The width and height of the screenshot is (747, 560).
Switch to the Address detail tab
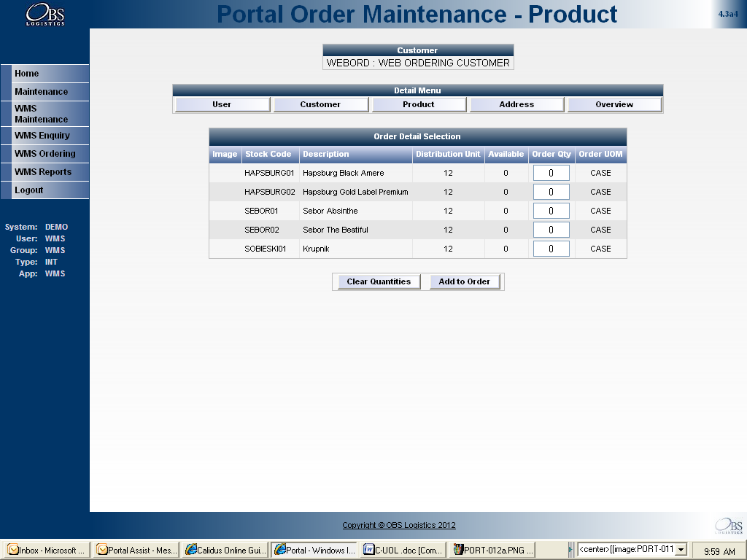tap(517, 104)
